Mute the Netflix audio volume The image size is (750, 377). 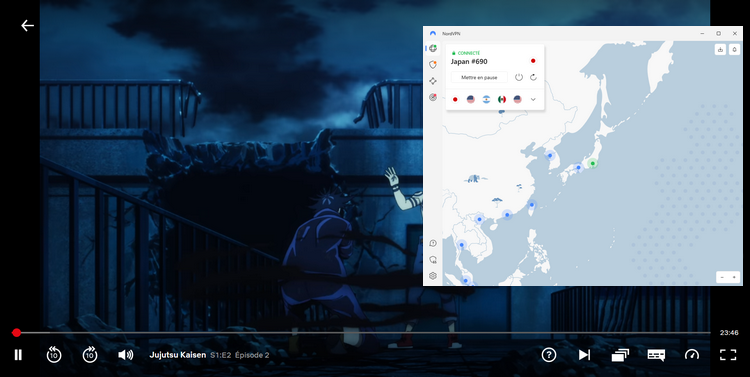coord(125,355)
